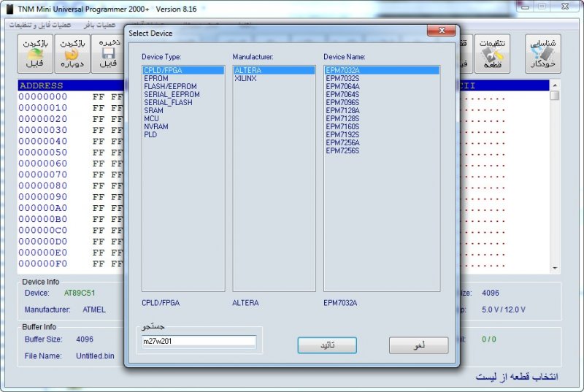Select SRAM device type
The height and width of the screenshot is (392, 584).
click(x=153, y=110)
